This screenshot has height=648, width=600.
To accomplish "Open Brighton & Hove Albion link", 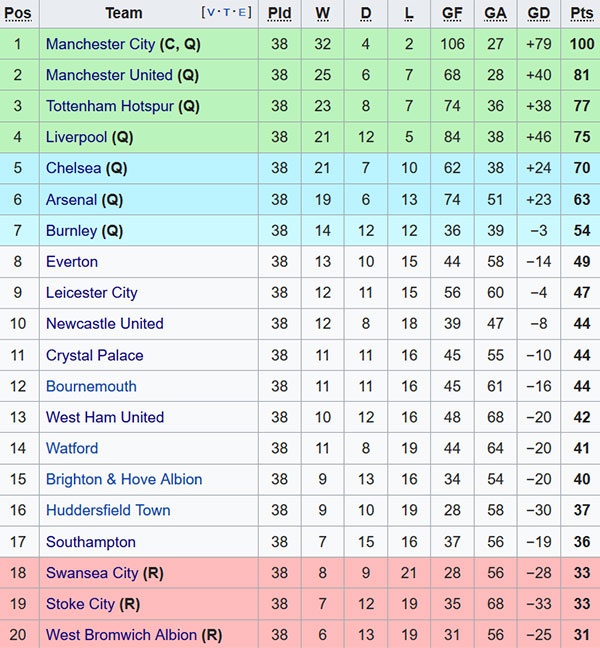I will [x=124, y=479].
